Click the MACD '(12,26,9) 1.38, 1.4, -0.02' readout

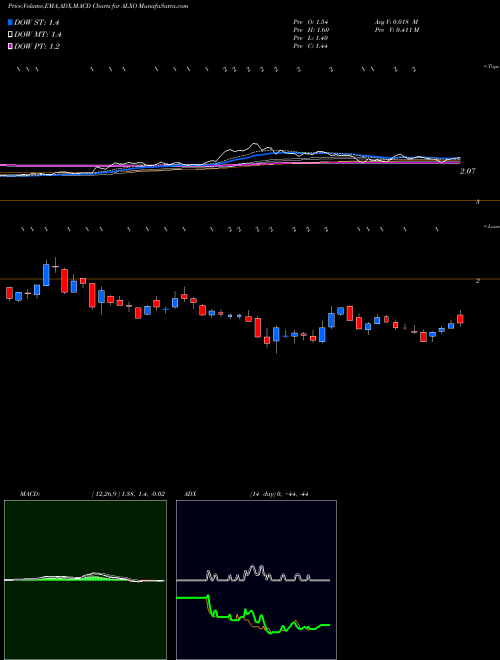point(128,494)
